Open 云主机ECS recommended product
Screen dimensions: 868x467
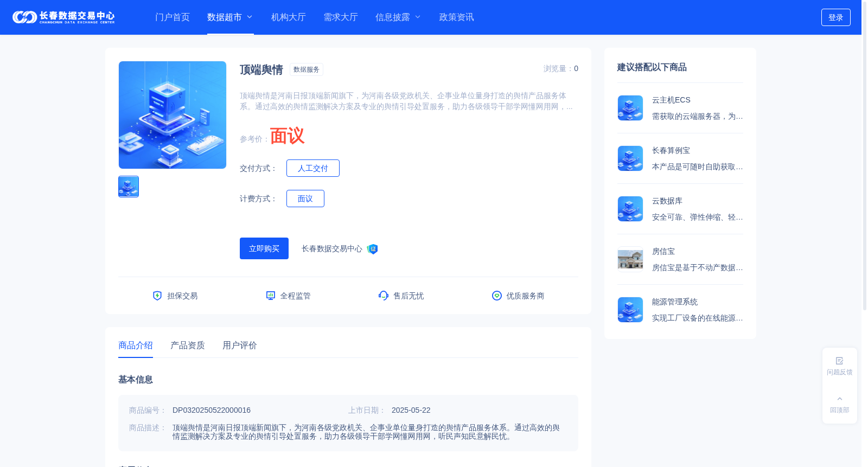coord(671,100)
